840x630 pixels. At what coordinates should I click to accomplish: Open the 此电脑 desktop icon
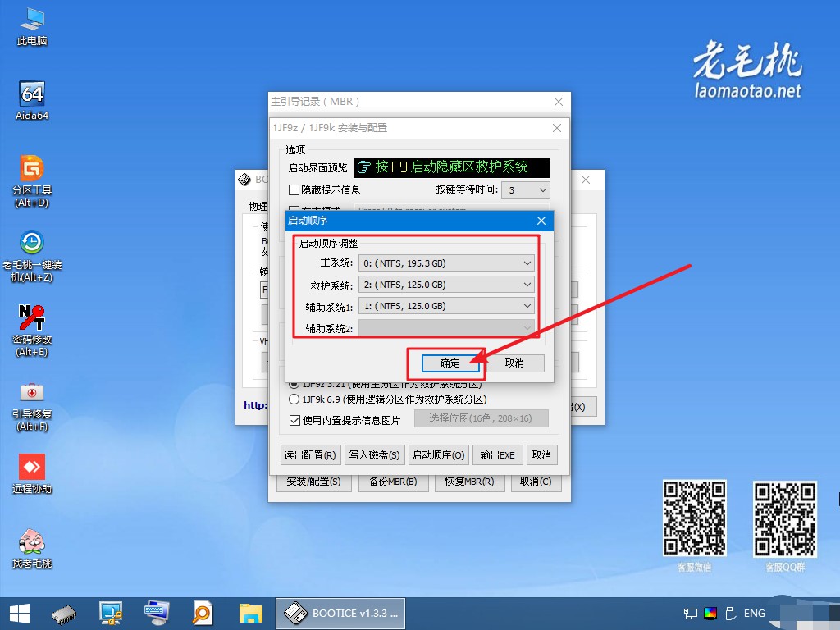pyautogui.click(x=32, y=27)
